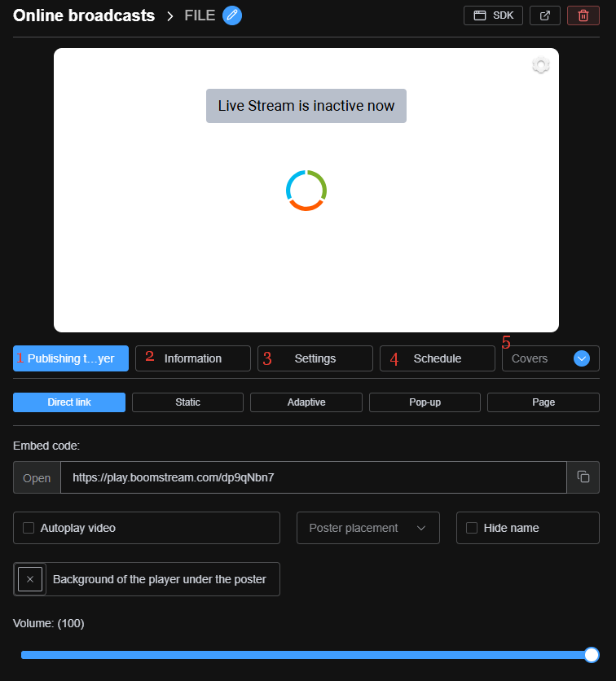Click the Online broadcasts breadcrumb
This screenshot has height=681, width=616.
tap(84, 15)
